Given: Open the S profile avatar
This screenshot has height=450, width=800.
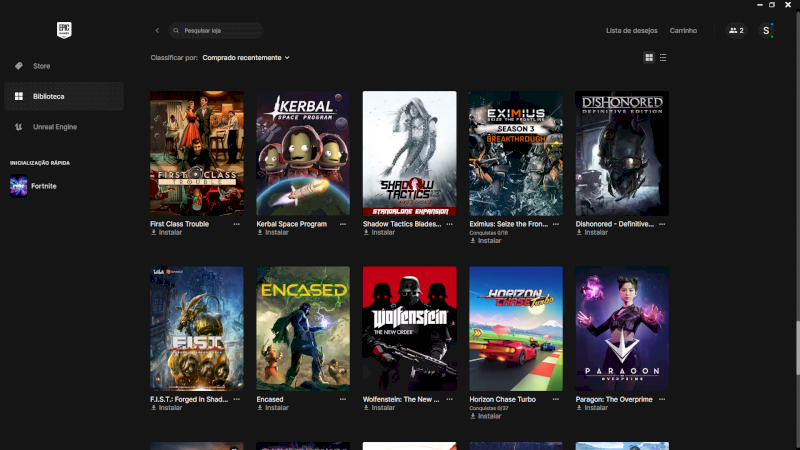Looking at the screenshot, I should (766, 31).
